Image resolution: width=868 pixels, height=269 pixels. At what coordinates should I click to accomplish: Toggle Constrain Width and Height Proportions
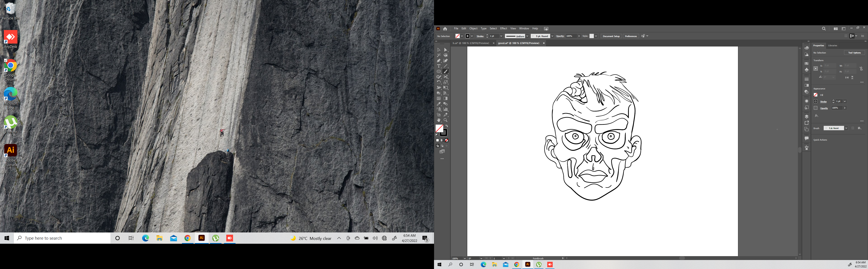(861, 69)
